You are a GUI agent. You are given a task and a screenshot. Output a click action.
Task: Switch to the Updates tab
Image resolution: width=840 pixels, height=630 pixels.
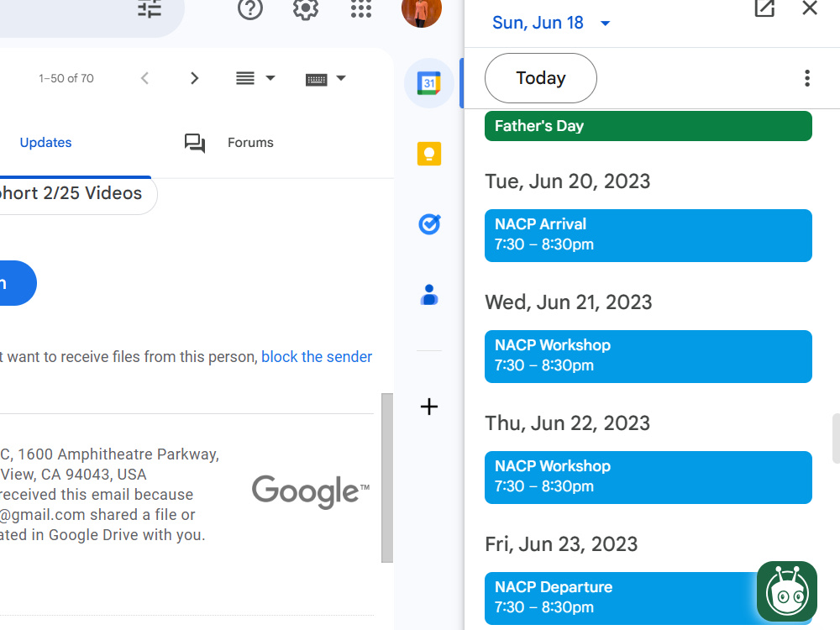pos(45,143)
